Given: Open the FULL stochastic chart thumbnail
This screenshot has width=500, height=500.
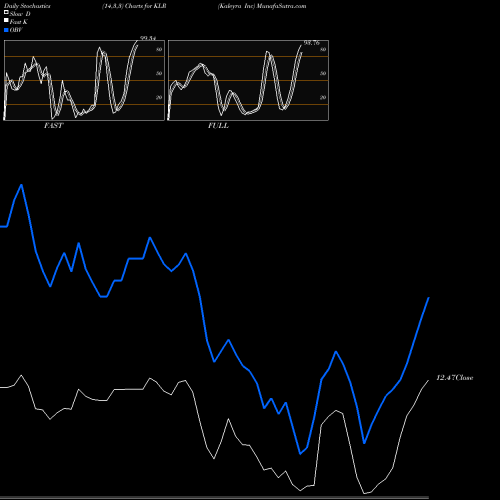Looking at the screenshot, I should tap(248, 80).
